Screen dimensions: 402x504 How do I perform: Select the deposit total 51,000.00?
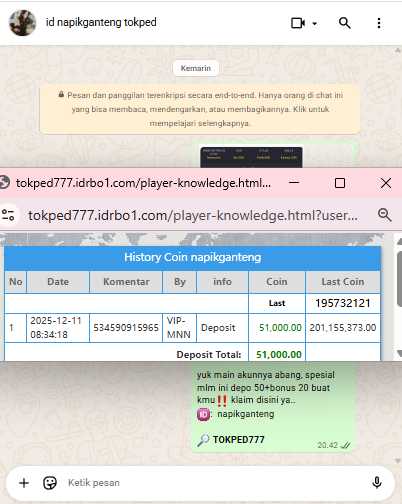(279, 354)
